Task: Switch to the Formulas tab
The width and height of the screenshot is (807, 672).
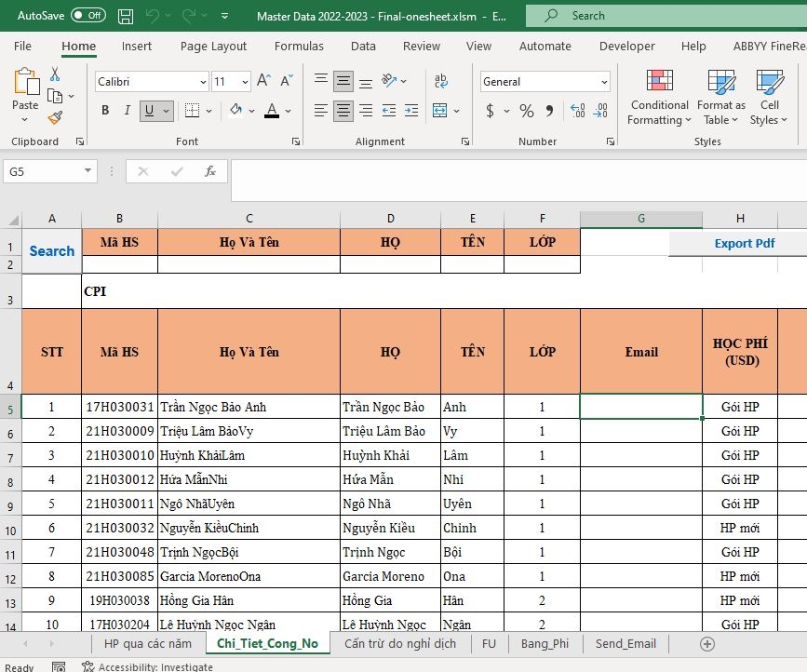Action: pyautogui.click(x=299, y=47)
